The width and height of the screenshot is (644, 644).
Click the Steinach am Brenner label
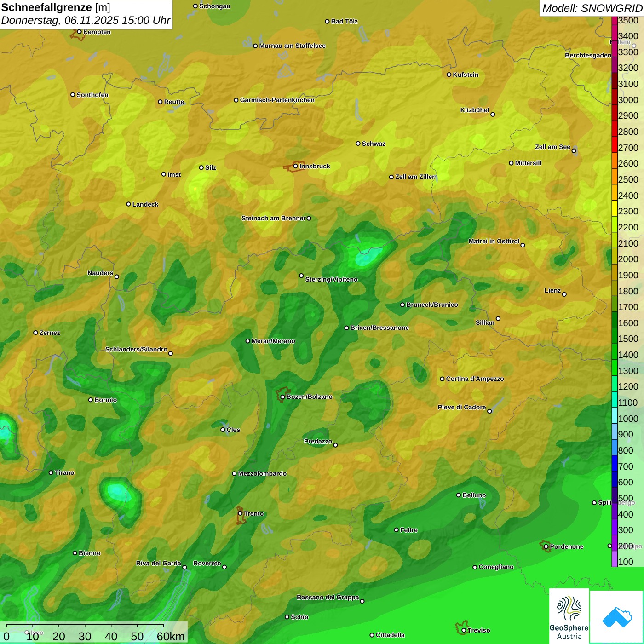click(274, 218)
